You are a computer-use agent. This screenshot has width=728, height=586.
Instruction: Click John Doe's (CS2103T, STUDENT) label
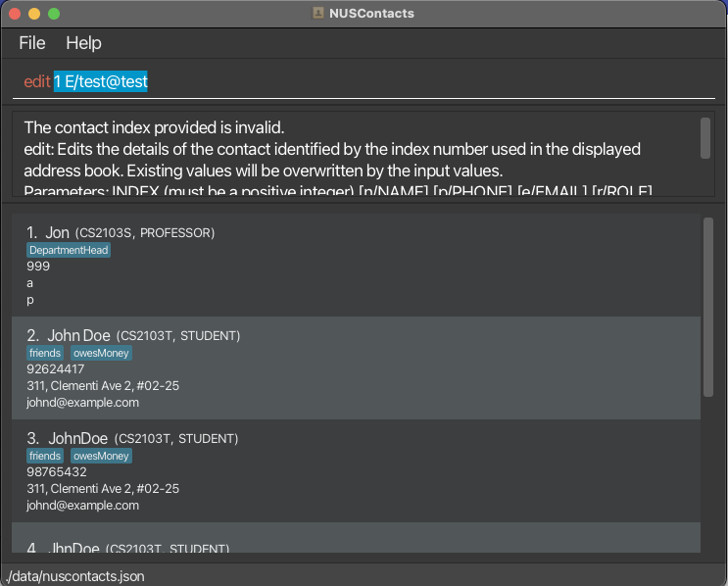pos(178,336)
